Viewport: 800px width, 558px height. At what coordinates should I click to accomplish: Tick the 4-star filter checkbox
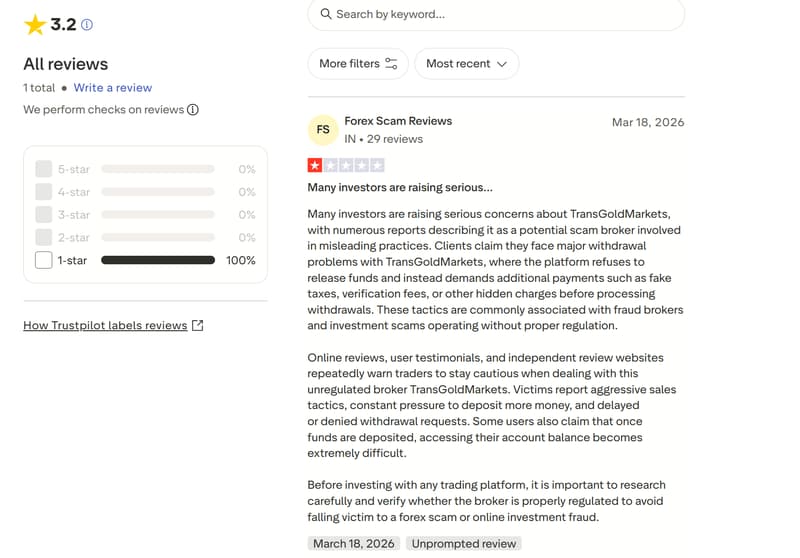click(43, 192)
